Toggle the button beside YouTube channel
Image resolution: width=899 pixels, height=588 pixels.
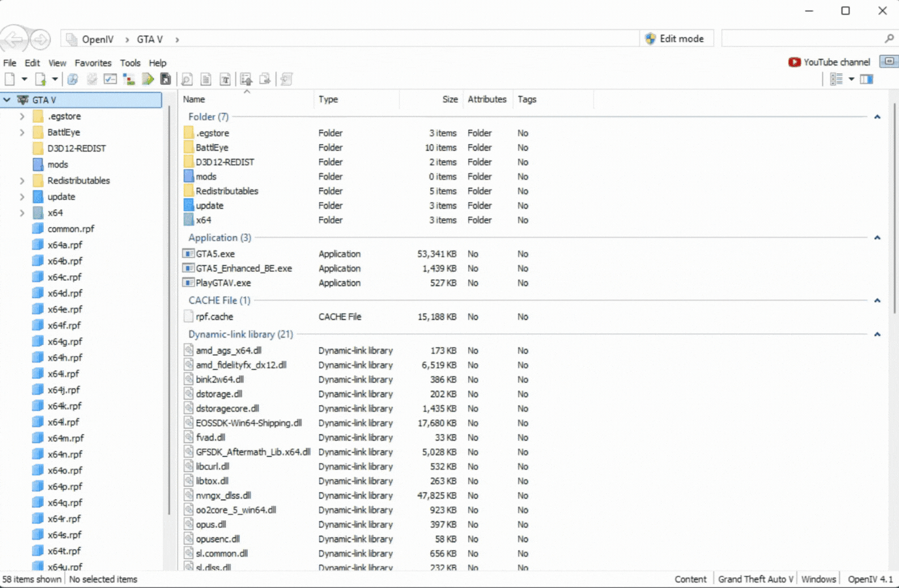(889, 61)
